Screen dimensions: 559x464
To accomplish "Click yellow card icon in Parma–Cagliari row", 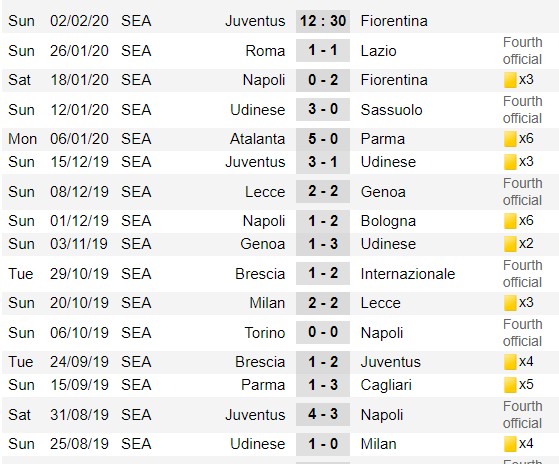I will (510, 385).
